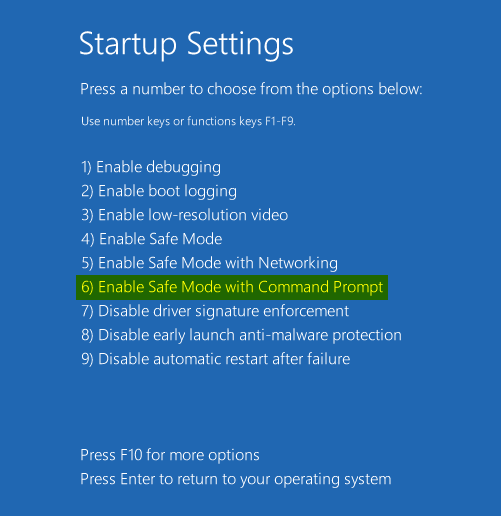The image size is (501, 516).
Task: Click the Press F10 for more options text
Action: coord(170,455)
